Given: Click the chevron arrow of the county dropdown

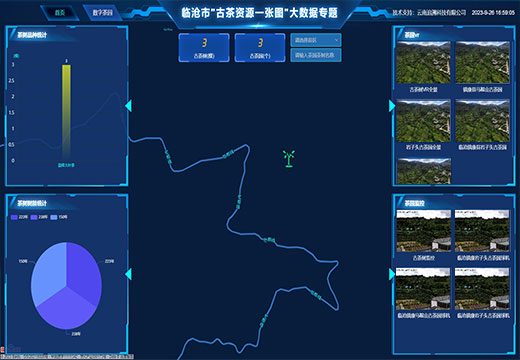Looking at the screenshot, I should (336, 40).
